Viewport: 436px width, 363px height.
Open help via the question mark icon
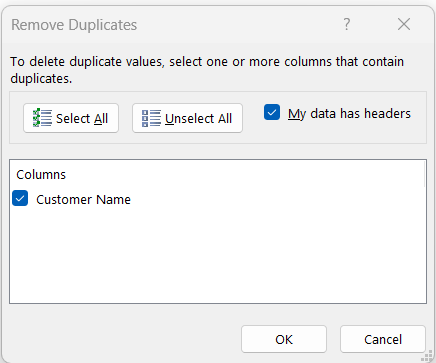[x=347, y=24]
